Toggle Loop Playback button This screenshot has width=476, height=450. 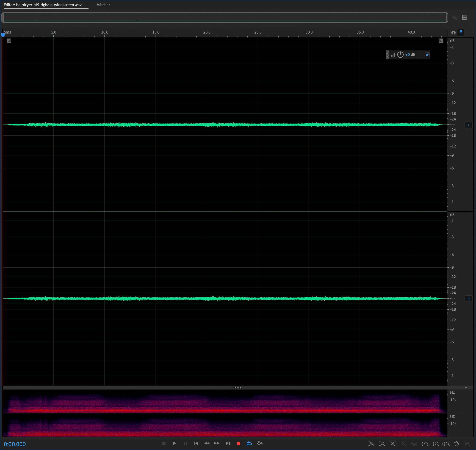point(249,443)
